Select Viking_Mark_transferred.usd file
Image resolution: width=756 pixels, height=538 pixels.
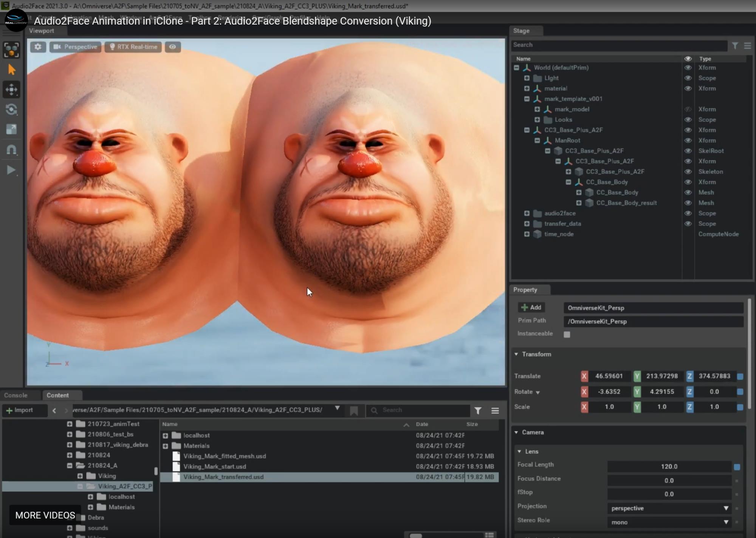click(329, 477)
